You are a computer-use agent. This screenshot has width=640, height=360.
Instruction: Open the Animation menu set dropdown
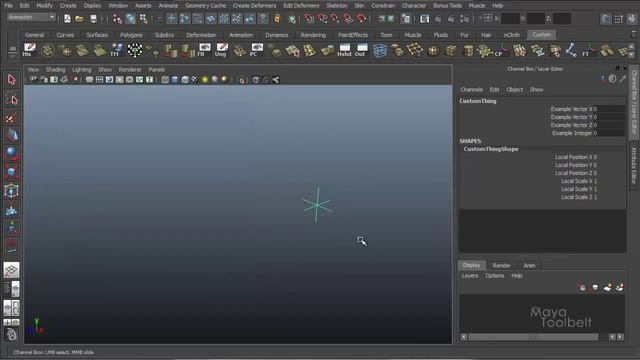click(x=32, y=18)
